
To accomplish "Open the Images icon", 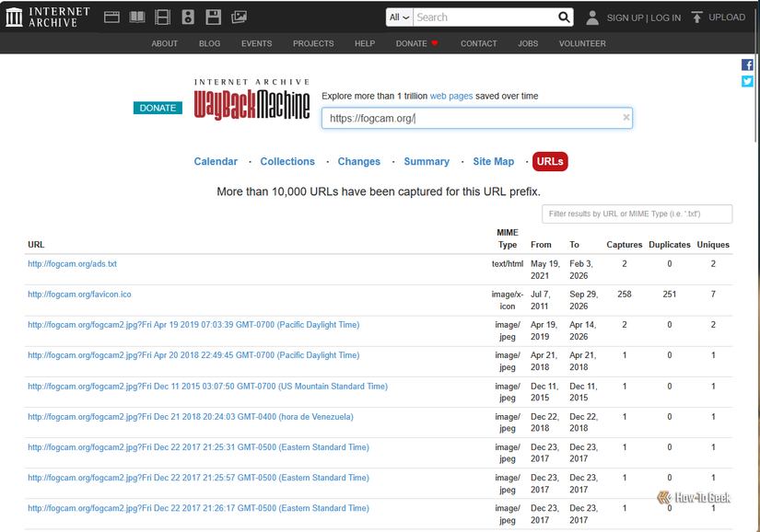I will (239, 17).
